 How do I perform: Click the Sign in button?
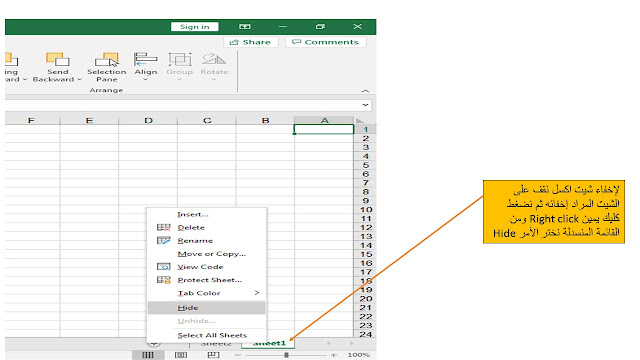click(x=195, y=27)
